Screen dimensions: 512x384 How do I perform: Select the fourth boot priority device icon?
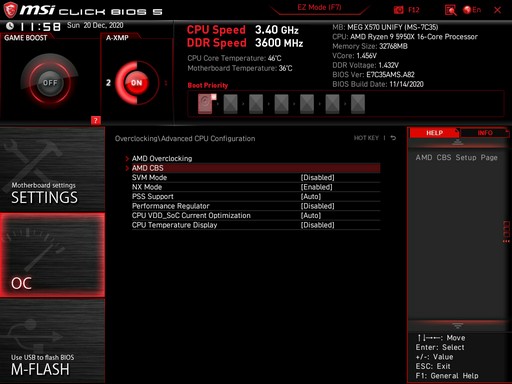click(281, 104)
